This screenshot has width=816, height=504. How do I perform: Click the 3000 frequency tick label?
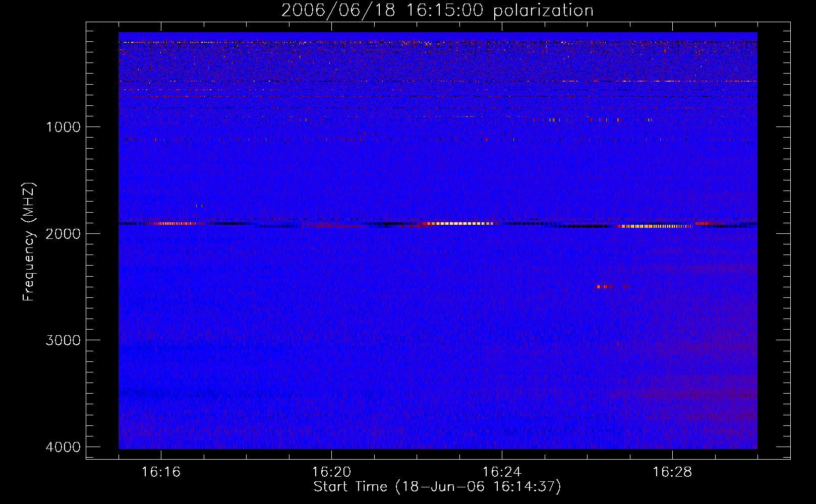click(x=63, y=340)
